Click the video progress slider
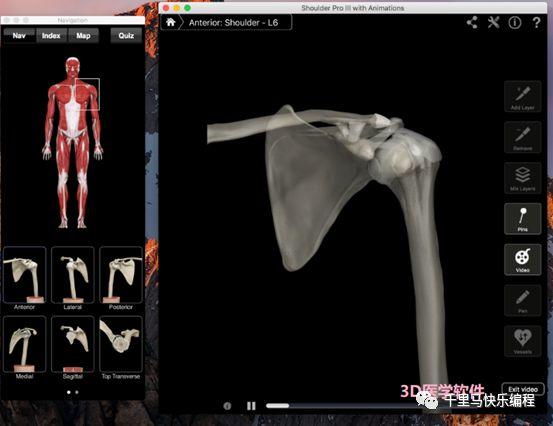Screen dimensions: 553x426 coord(344,406)
